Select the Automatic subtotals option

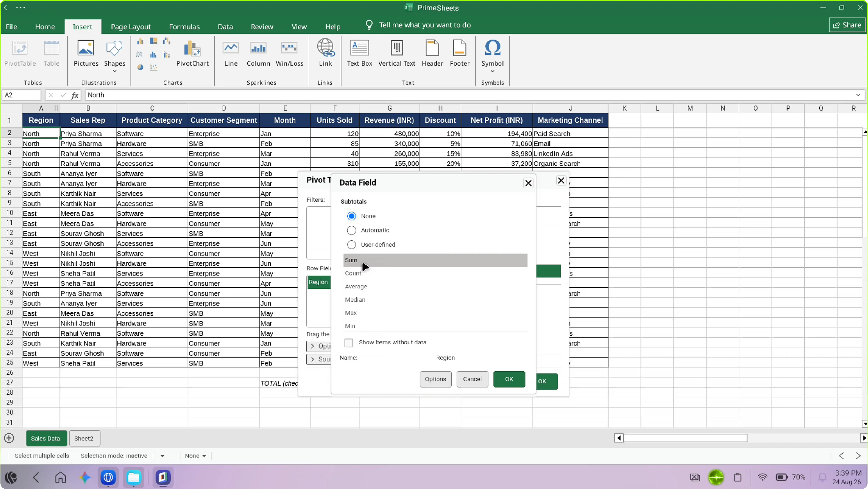[x=352, y=230]
